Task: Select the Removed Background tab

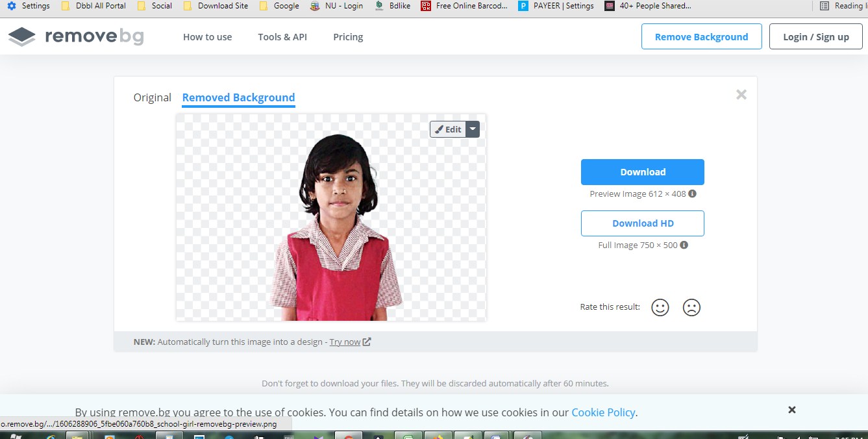Action: [238, 97]
